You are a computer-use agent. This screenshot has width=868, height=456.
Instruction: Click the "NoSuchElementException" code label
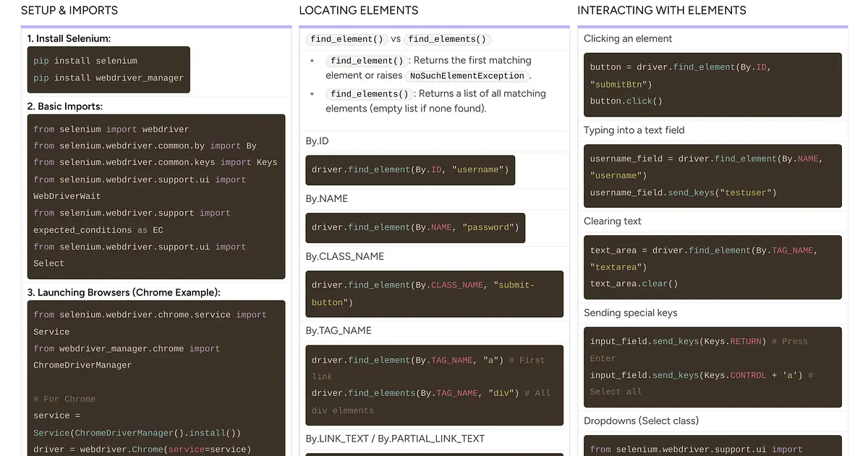467,75
